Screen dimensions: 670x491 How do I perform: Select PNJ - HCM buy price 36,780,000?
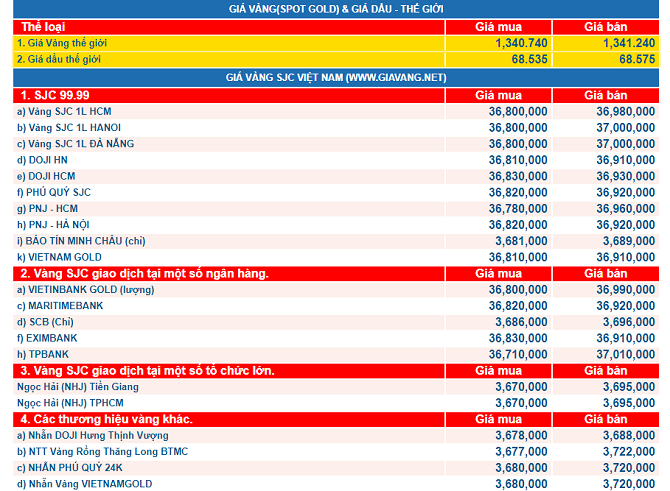[518, 209]
